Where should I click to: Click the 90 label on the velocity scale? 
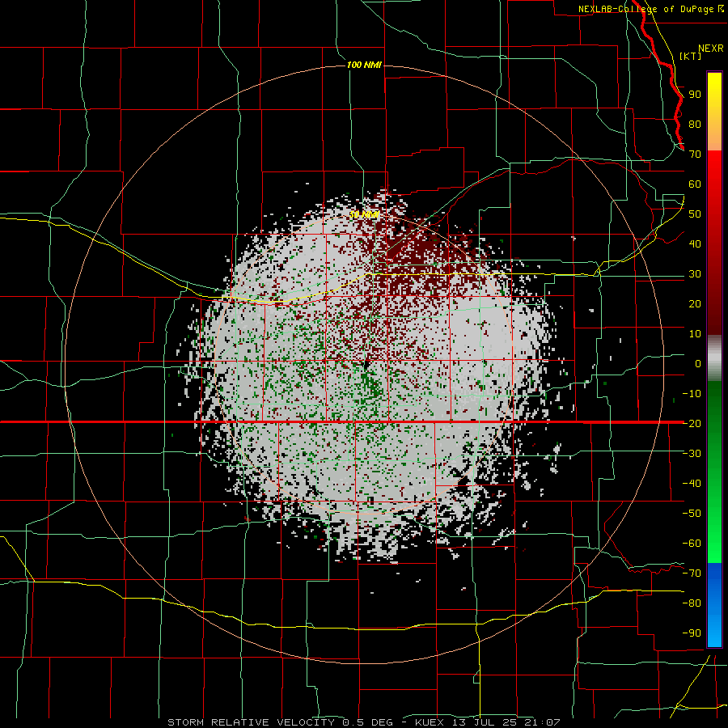coord(695,95)
